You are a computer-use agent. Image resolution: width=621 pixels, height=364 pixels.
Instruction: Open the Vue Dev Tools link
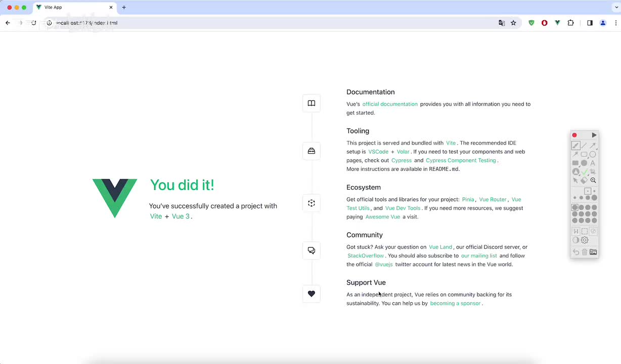pos(403,208)
